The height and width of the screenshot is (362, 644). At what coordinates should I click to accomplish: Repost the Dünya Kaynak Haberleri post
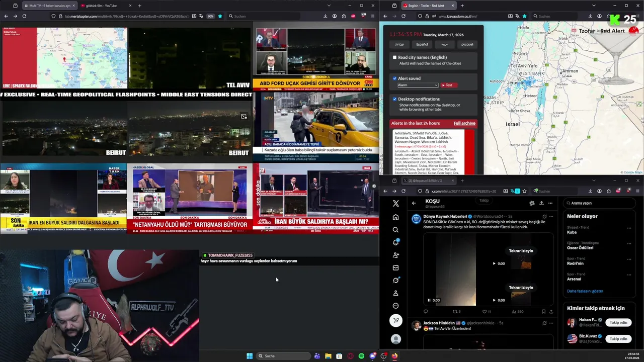pyautogui.click(x=455, y=311)
